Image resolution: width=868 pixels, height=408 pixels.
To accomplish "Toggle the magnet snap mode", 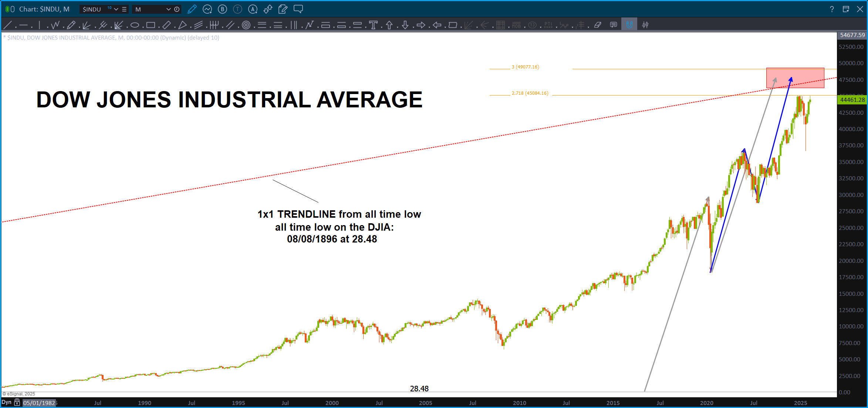I will (x=629, y=25).
